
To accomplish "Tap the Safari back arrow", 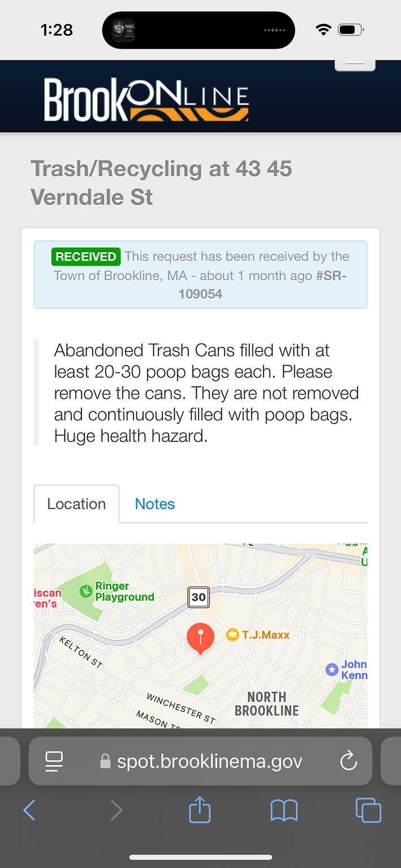I will [x=29, y=811].
